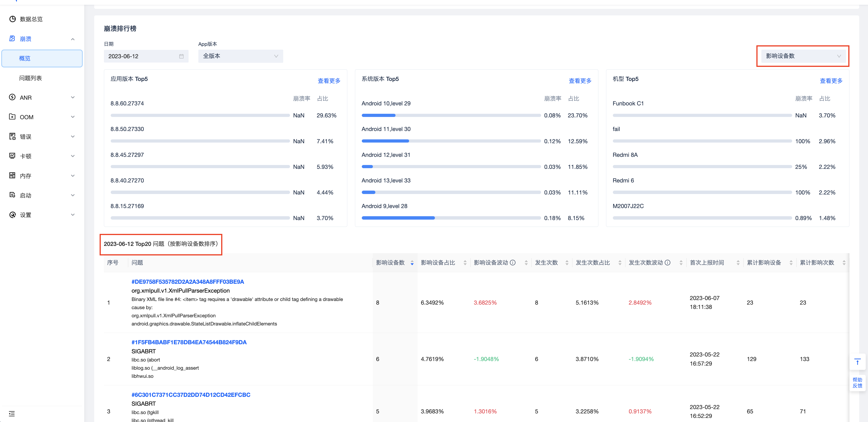Select the 概览 submenu item
This screenshot has width=868, height=422.
[x=42, y=58]
